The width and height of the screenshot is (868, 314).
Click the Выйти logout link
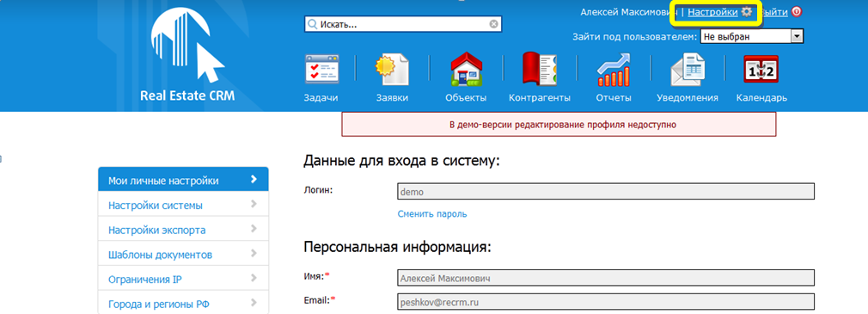click(775, 12)
